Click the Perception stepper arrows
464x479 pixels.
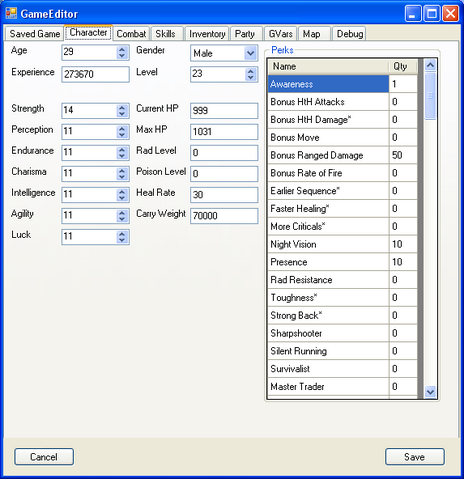[122, 132]
